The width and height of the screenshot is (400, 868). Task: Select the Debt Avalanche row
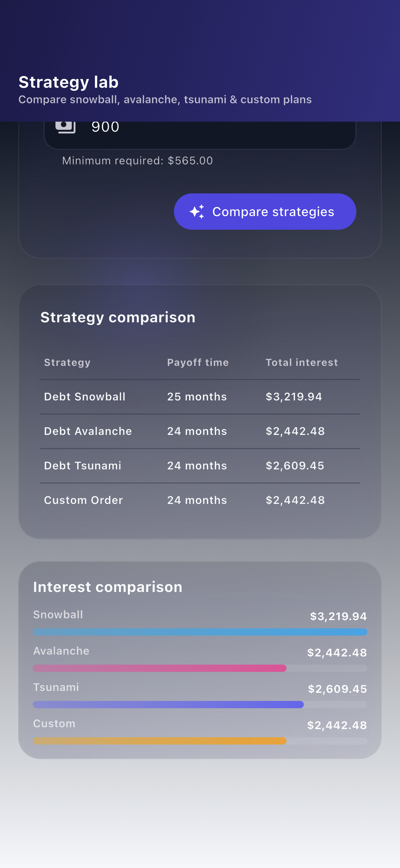(x=200, y=431)
